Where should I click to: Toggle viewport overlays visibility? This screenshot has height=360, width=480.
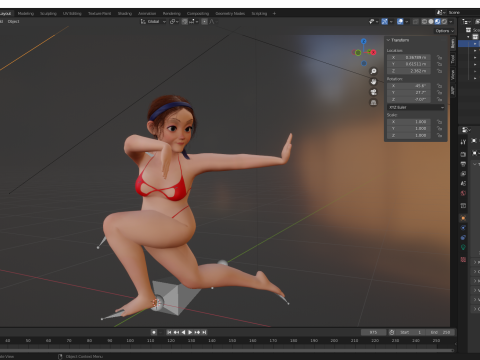point(400,22)
